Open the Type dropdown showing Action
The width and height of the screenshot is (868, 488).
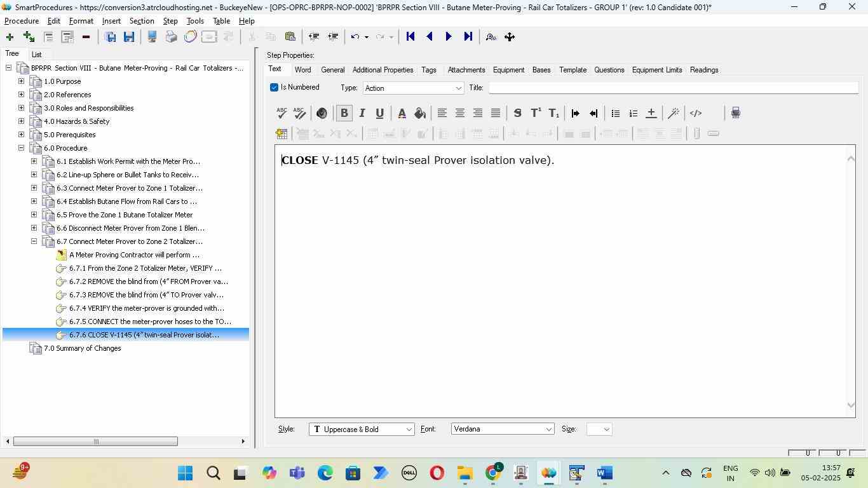413,88
